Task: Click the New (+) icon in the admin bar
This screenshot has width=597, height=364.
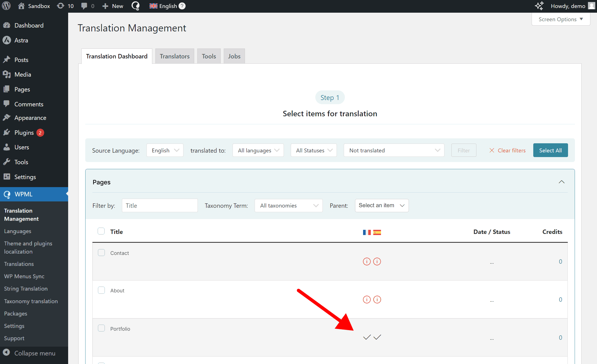Action: [105, 6]
